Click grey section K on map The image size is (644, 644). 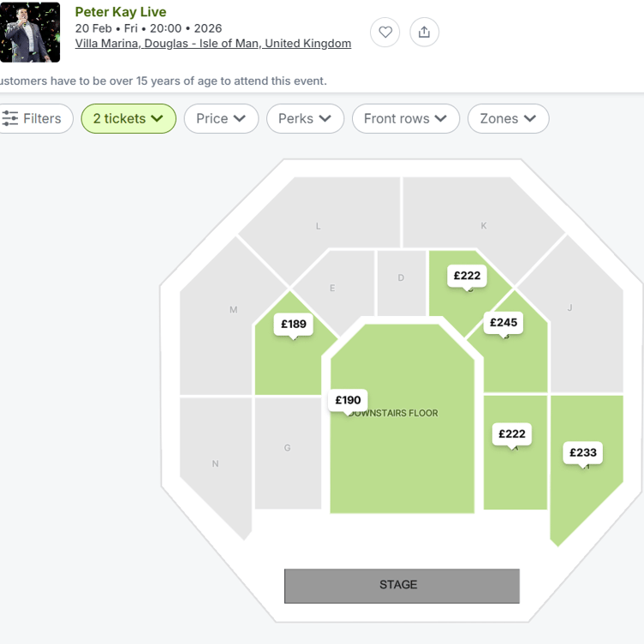[484, 225]
